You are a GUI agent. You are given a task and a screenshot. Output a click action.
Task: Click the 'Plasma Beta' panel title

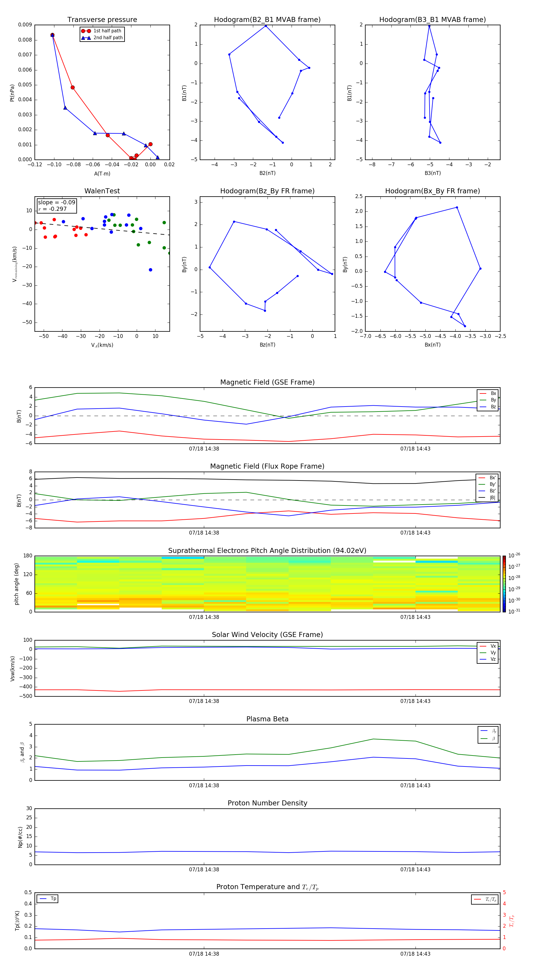(x=267, y=719)
